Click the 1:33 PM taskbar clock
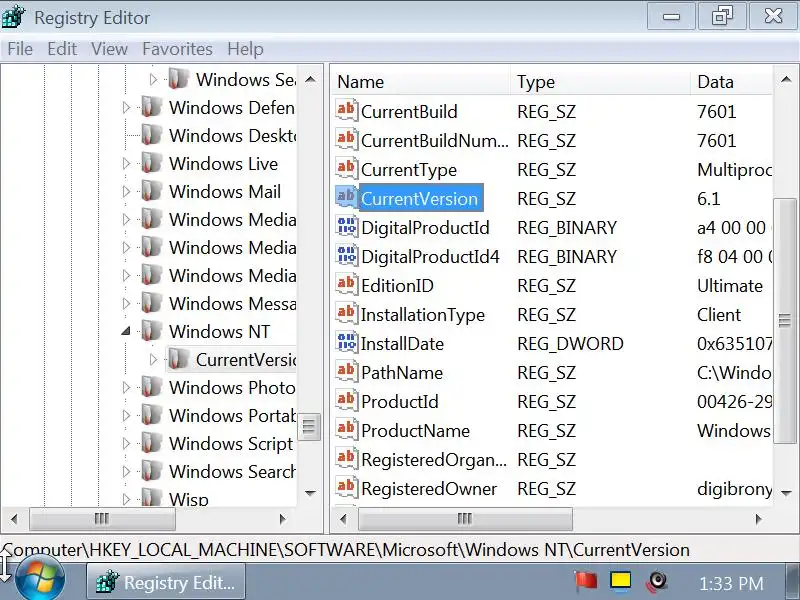 point(731,583)
